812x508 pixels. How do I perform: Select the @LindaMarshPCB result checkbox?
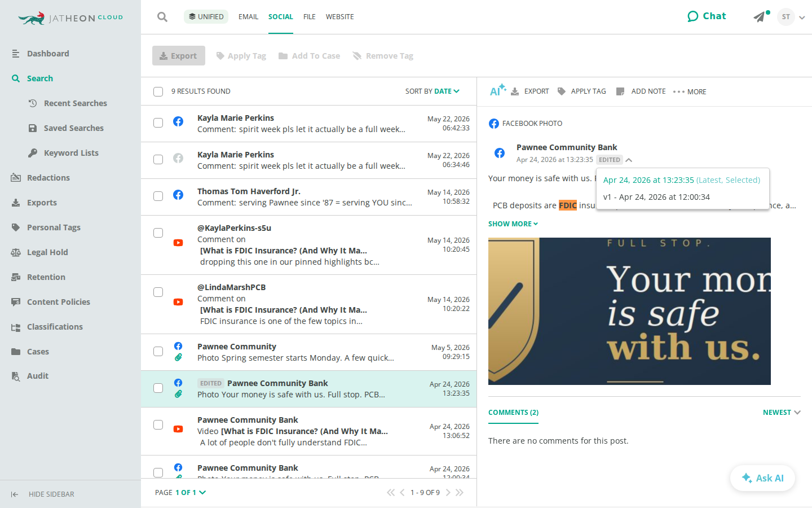[158, 292]
